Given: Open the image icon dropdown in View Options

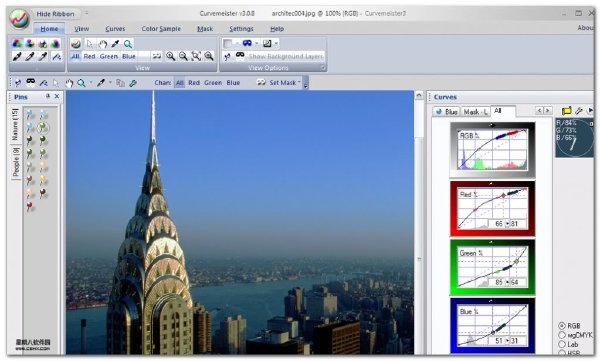Looking at the screenshot, I should [x=277, y=43].
